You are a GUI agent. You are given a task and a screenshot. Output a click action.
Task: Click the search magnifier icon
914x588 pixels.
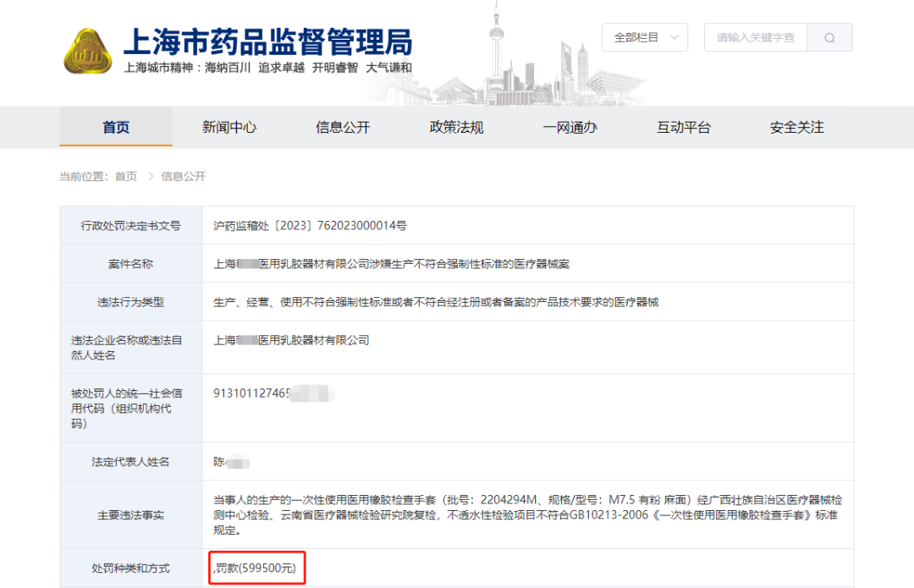829,37
